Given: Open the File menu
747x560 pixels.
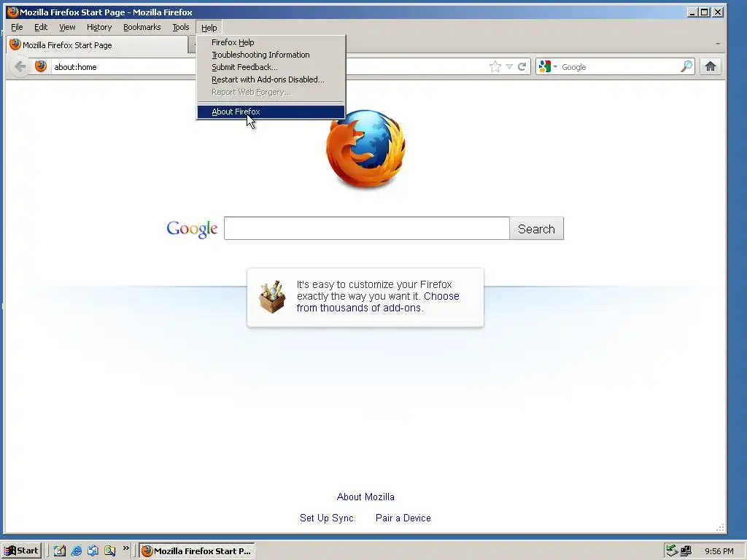Looking at the screenshot, I should click(x=18, y=27).
